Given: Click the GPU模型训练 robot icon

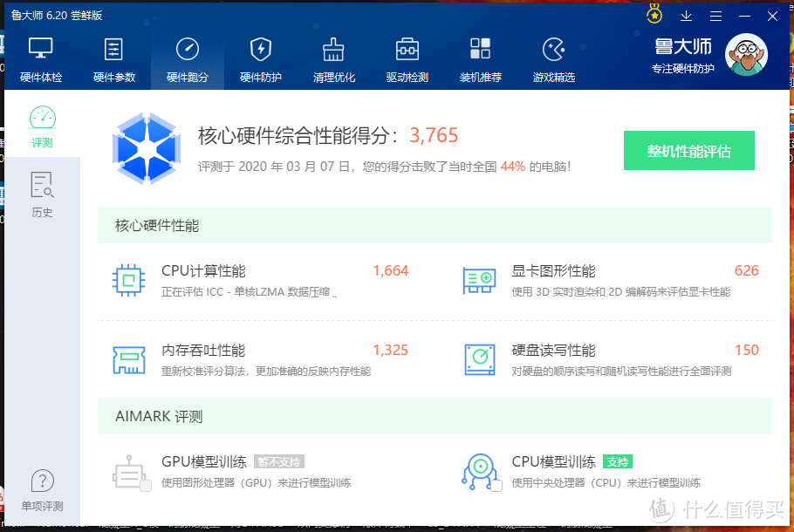Looking at the screenshot, I should tap(127, 471).
